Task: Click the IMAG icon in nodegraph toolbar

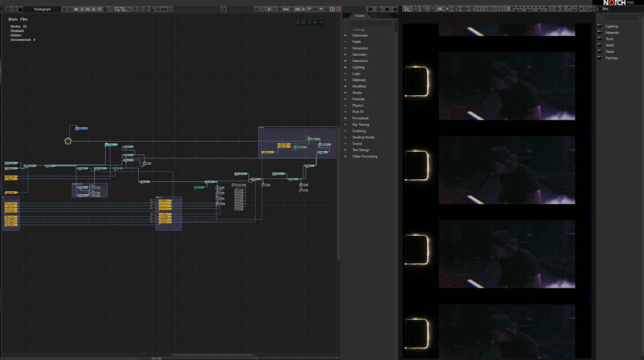Action: (x=286, y=9)
